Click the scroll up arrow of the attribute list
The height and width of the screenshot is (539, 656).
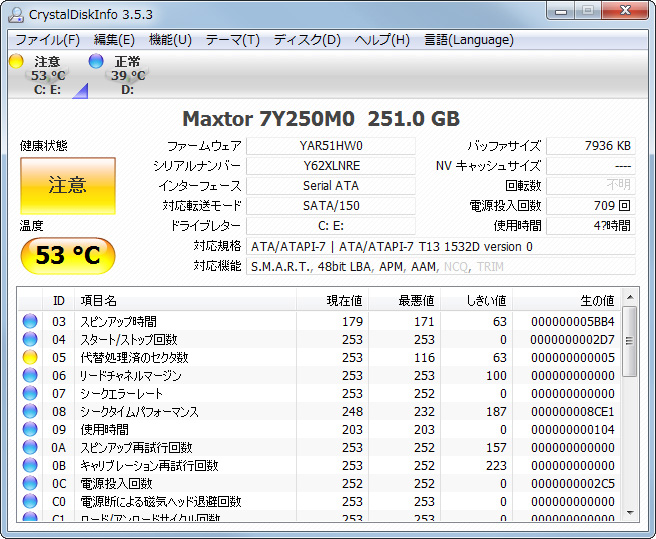click(x=630, y=297)
